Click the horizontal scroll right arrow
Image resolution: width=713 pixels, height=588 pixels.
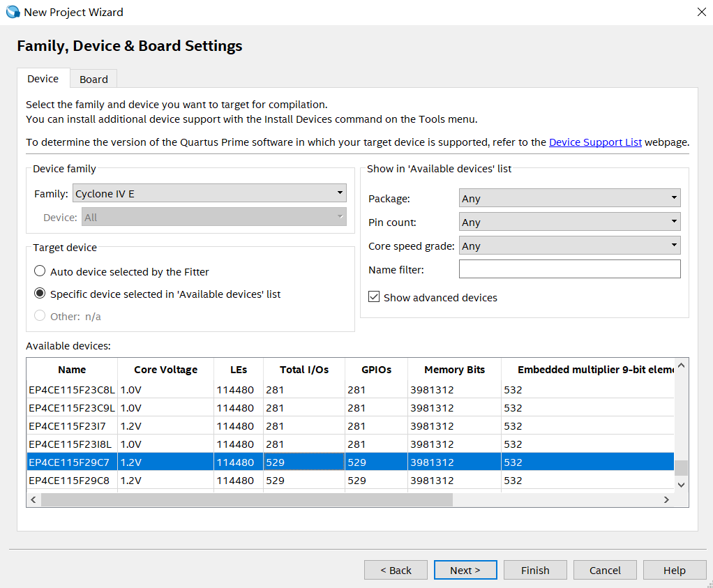[x=666, y=499]
